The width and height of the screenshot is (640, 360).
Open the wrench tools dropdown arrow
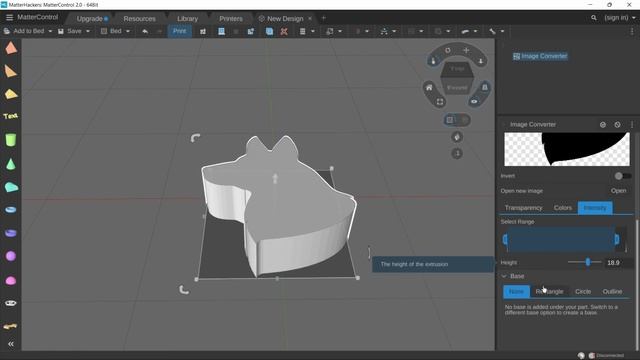point(502,31)
